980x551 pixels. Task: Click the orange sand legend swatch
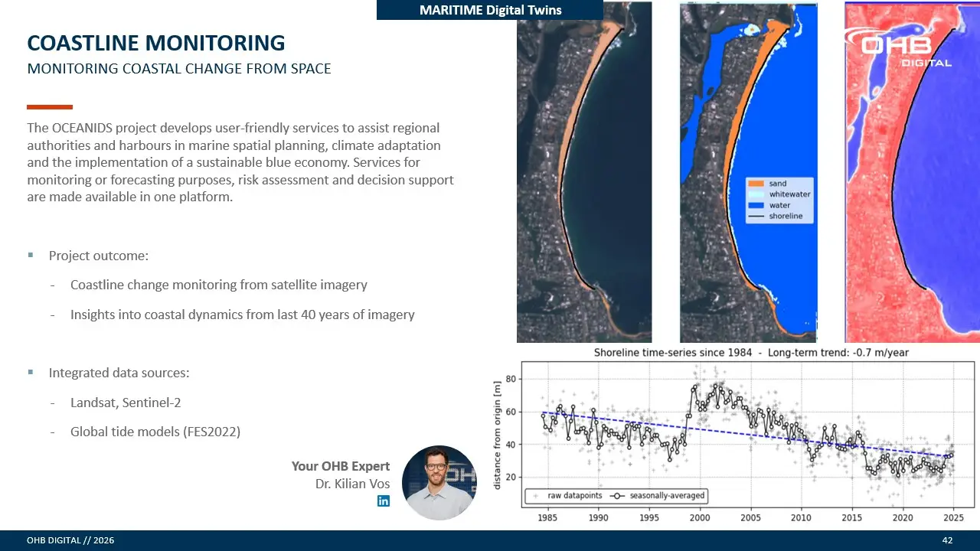pyautogui.click(x=756, y=184)
